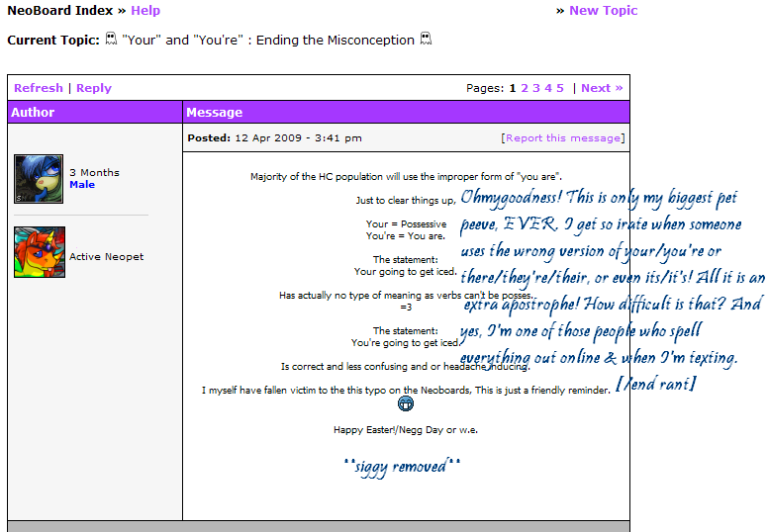The image size is (768, 532).
Task: Click 'Your going to get iced.' line
Action: 406,271
